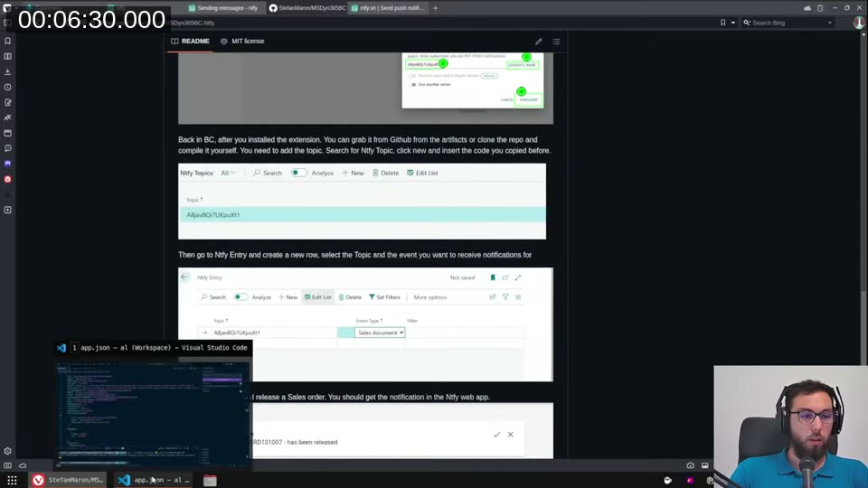Bookmark this page from address bar
Image resolution: width=868 pixels, height=488 pixels.
(x=723, y=23)
